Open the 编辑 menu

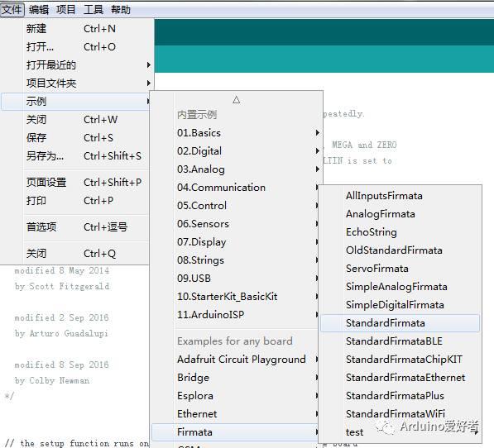[39, 10]
